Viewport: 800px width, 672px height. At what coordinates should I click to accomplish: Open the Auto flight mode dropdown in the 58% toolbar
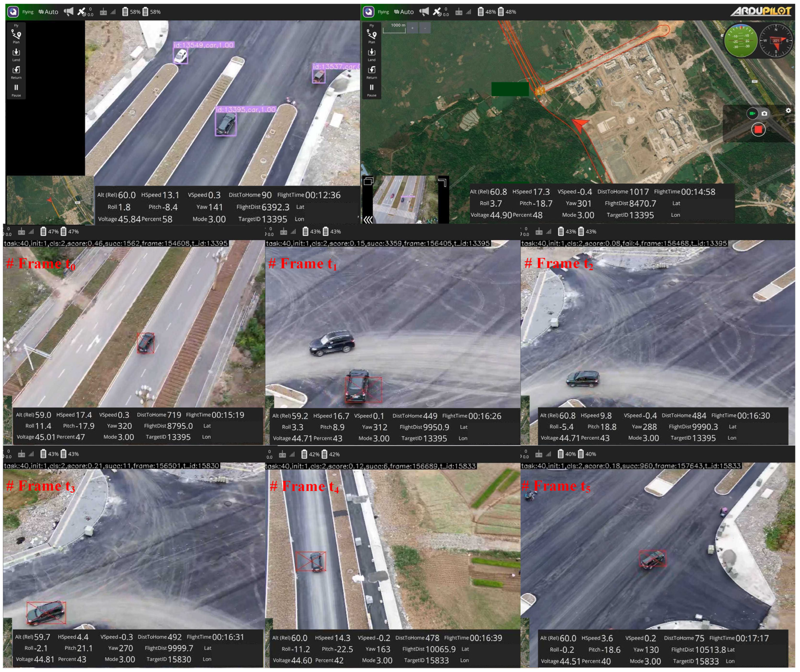48,12
